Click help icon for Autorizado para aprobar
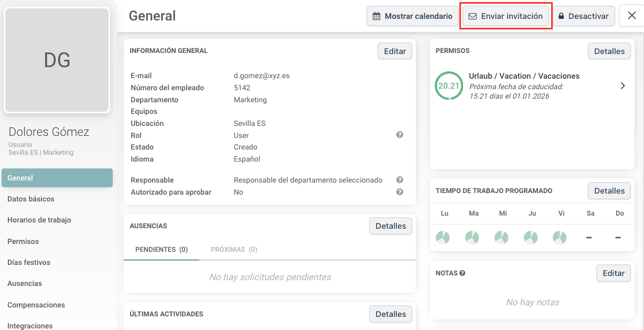Screen dimensions: 644x330 400,192
